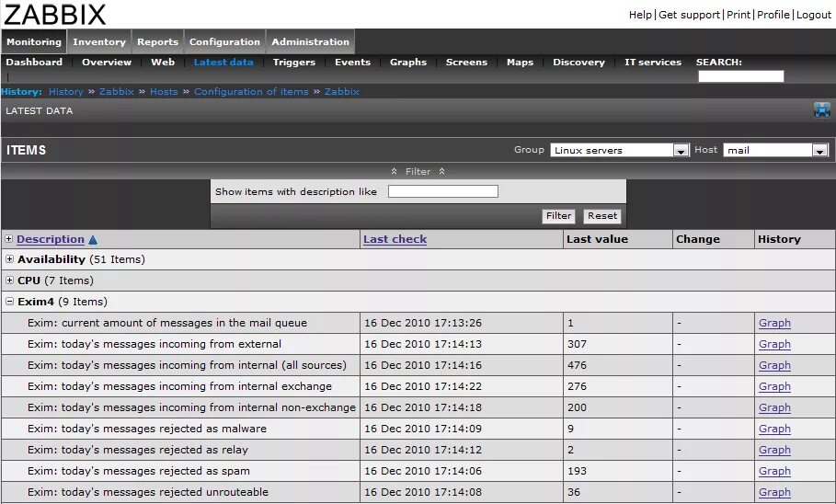The image size is (836, 504).
Task: Click timestamp 16 Dec 2010 17:13:26
Action: 423,323
